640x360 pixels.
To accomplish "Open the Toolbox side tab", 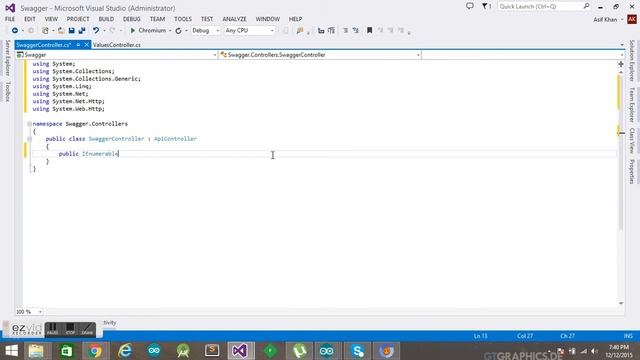I will 7,91.
